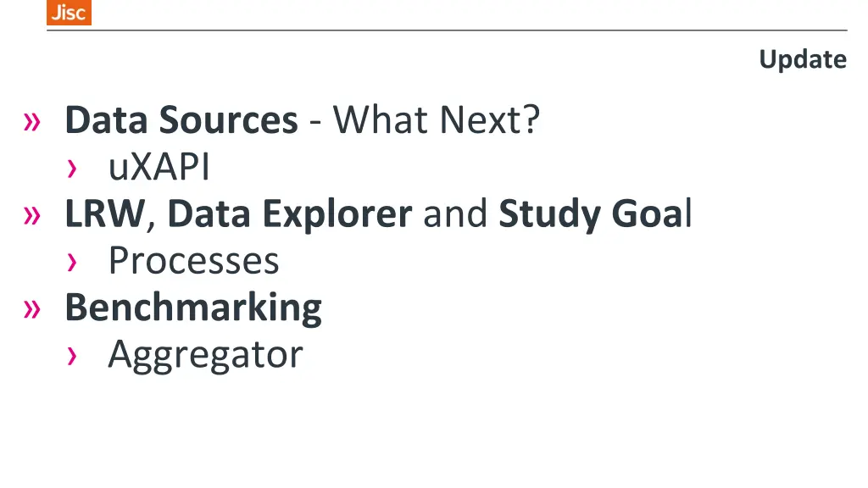The width and height of the screenshot is (868, 488).
Task: Click the double chevron beside LRW
Action: tap(32, 216)
